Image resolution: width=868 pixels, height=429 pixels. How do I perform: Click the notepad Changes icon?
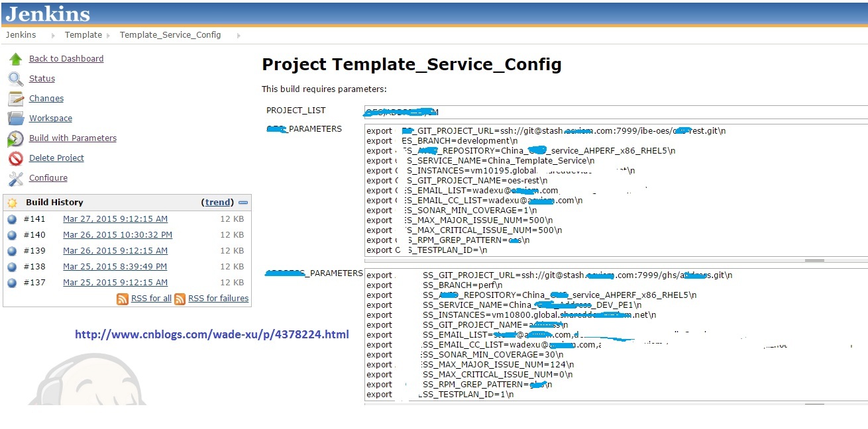pos(16,99)
